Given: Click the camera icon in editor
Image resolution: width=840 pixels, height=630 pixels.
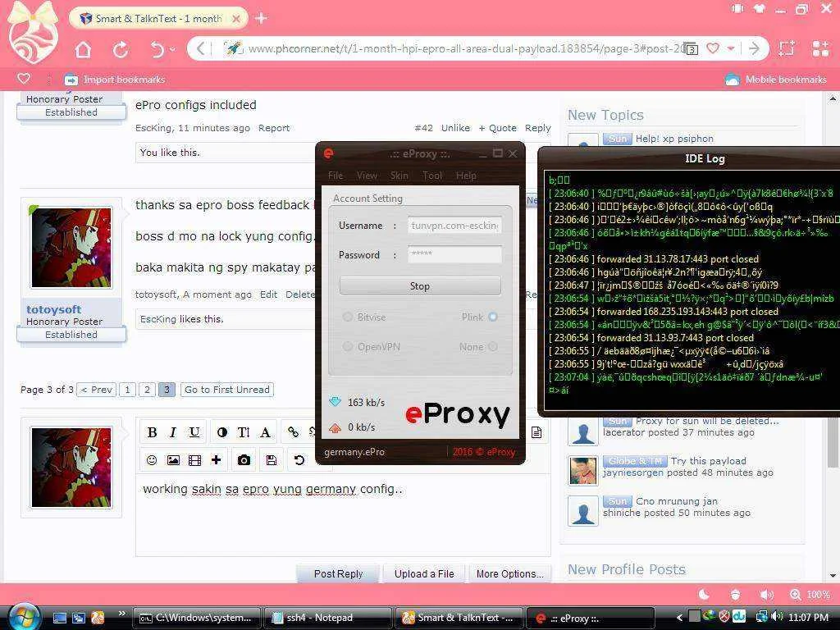Looking at the screenshot, I should coord(244,460).
